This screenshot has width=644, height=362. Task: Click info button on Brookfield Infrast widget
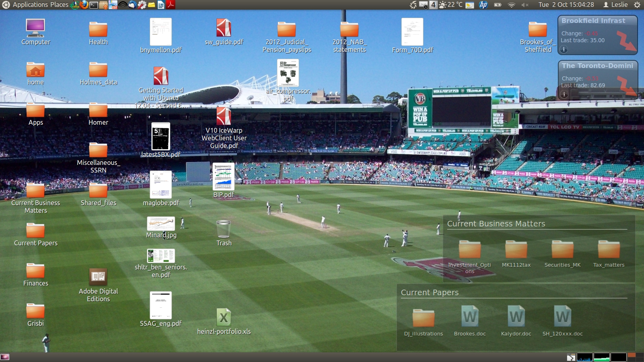(x=564, y=49)
